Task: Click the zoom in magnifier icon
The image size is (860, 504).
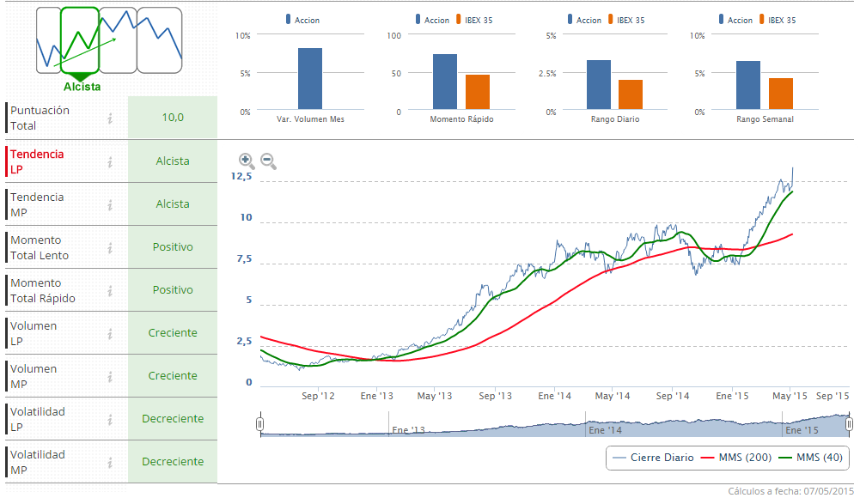Action: click(x=246, y=160)
